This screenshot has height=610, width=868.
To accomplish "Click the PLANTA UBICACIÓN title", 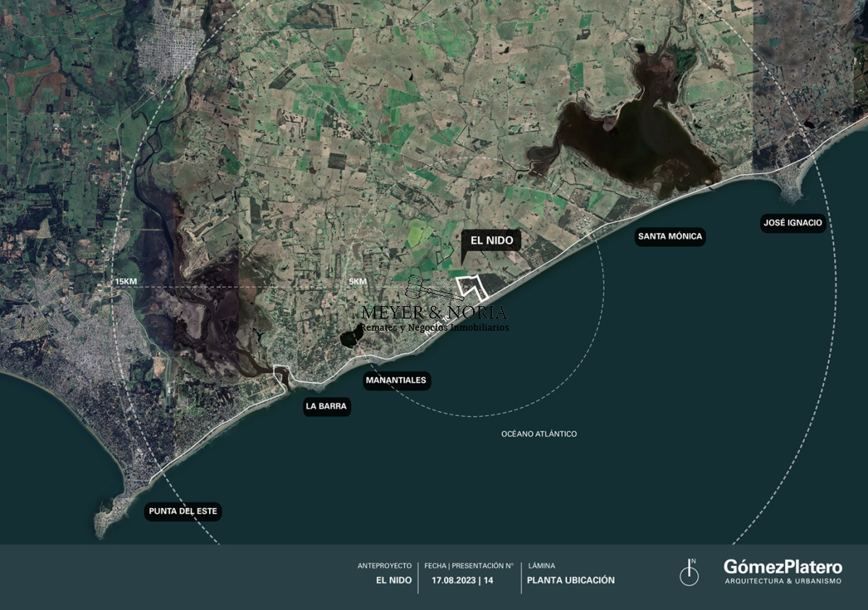I will pyautogui.click(x=571, y=580).
